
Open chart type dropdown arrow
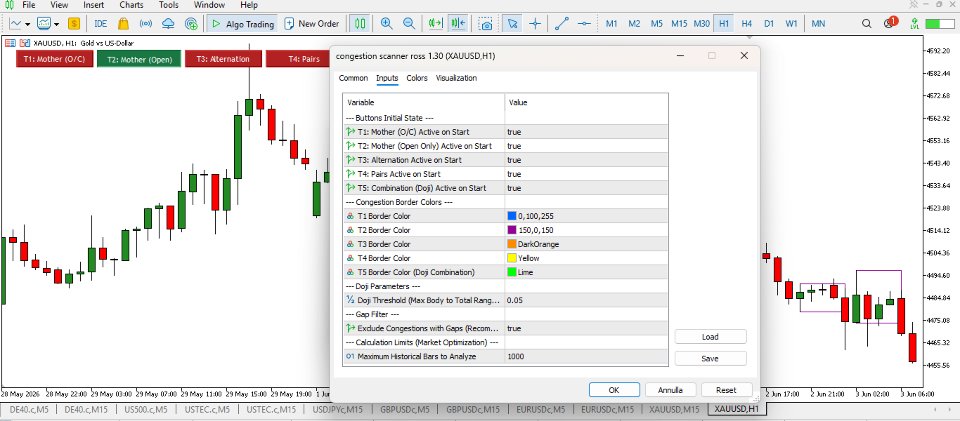(28, 24)
